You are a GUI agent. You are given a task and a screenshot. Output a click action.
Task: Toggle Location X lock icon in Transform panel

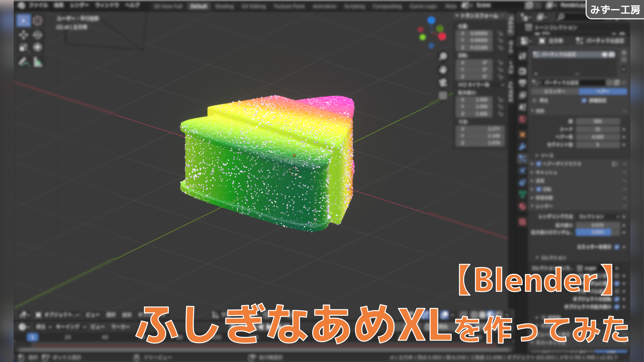(x=500, y=34)
